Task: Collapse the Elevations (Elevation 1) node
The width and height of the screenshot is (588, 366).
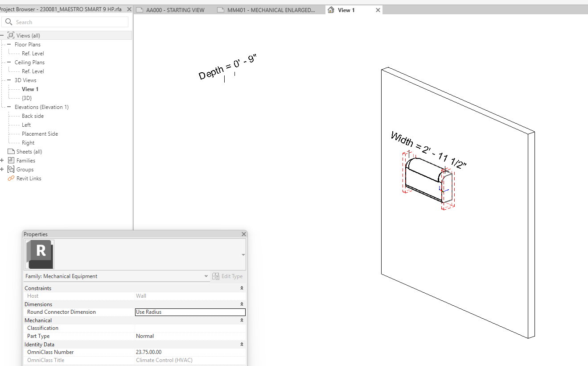Action: coord(9,107)
